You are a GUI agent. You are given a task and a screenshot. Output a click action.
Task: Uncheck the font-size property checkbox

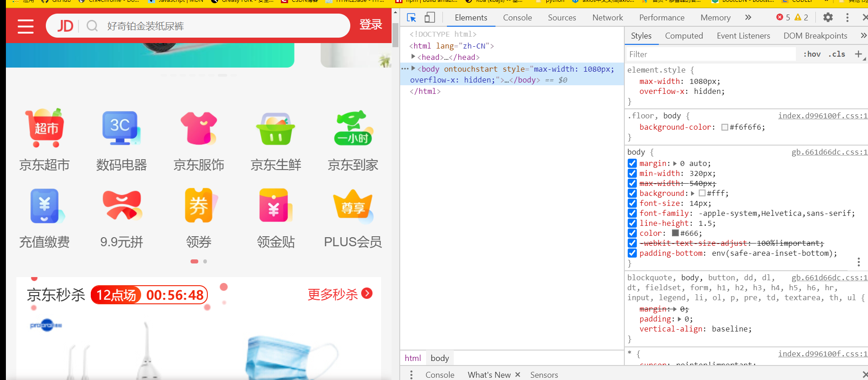click(632, 203)
